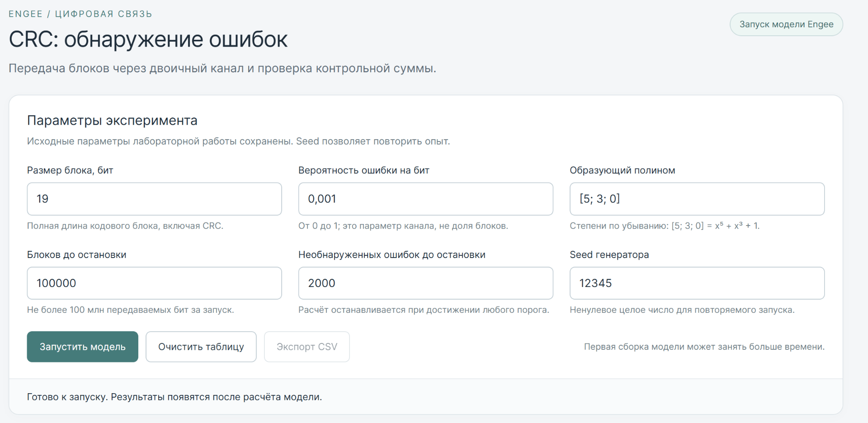Click the «Запуск модели Engee» pill button
Viewport: 868px width, 423px height.
(x=786, y=24)
